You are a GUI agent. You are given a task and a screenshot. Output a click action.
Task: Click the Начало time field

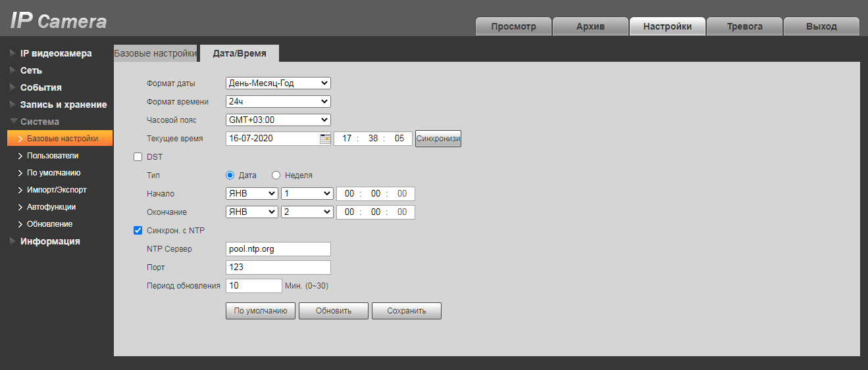pos(376,194)
